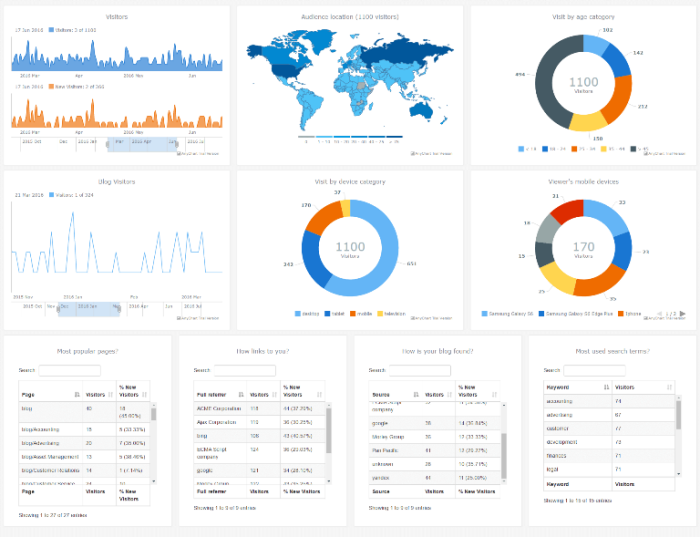Sort popular pages by % New Visitors
Screen dimensions: 700x537
pos(133,391)
